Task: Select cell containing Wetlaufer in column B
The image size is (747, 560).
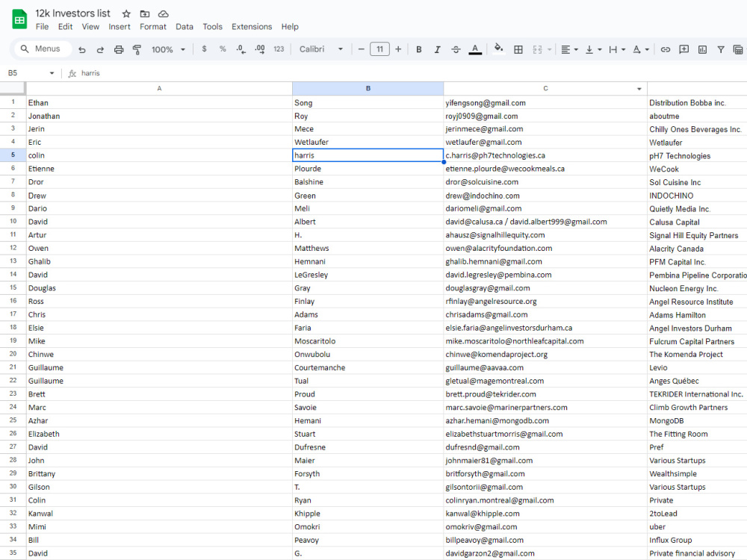Action: coord(368,142)
